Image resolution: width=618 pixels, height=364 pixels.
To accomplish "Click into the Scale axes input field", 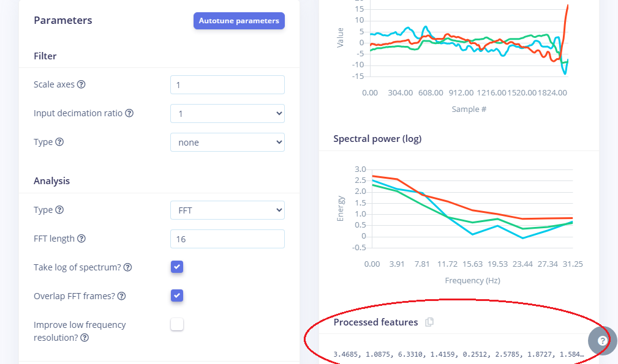I will [x=227, y=85].
